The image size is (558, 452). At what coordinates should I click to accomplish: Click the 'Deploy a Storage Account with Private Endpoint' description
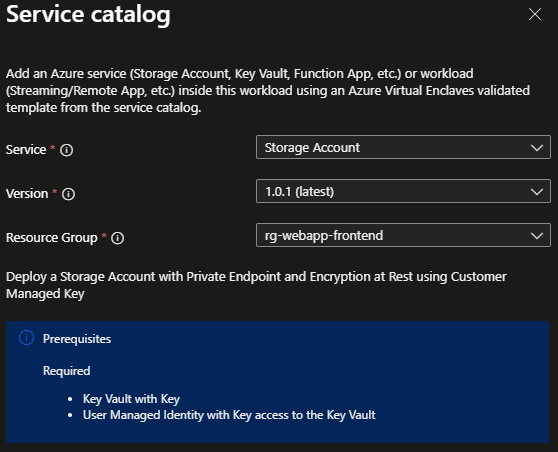coord(256,285)
